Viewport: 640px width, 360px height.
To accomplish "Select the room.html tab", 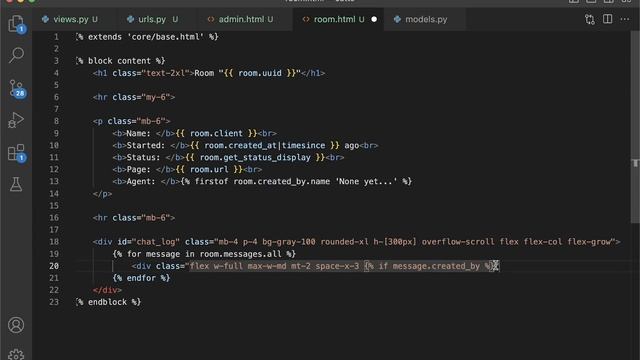I will 338,19.
